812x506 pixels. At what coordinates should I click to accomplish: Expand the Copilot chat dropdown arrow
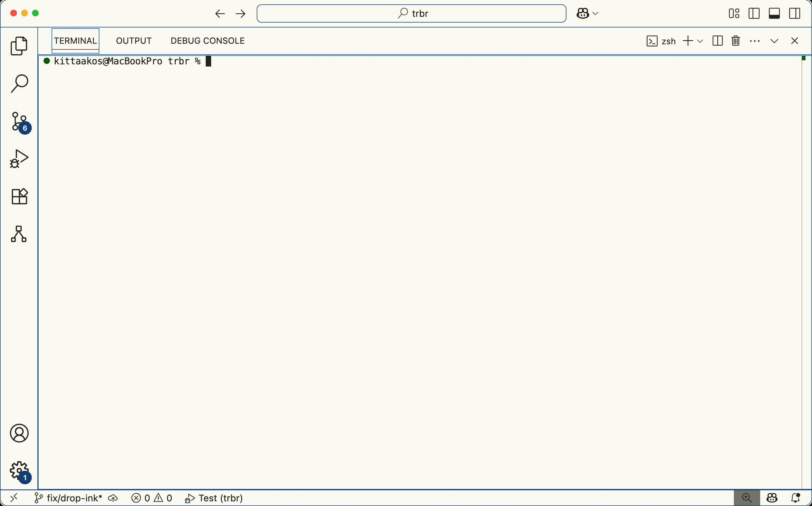pos(595,13)
